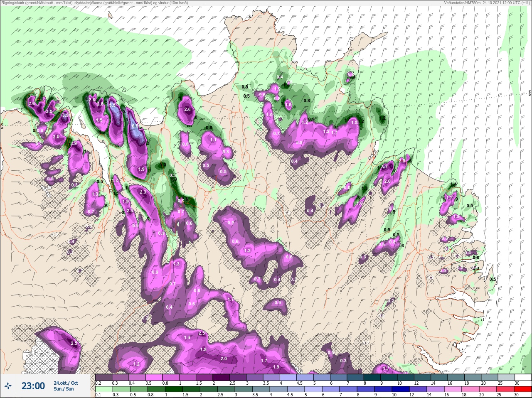
Task: Click the 23:00 forecast time display
Action: coord(33,386)
